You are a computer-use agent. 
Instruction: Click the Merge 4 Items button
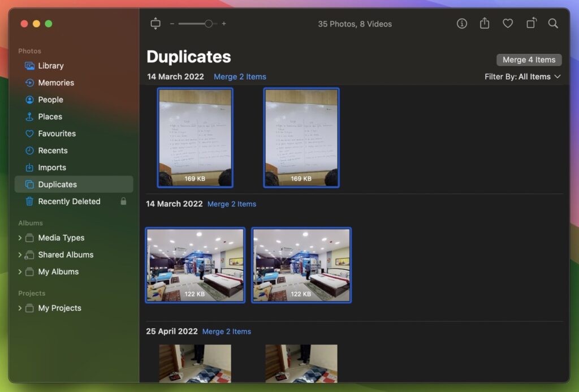[x=529, y=60]
